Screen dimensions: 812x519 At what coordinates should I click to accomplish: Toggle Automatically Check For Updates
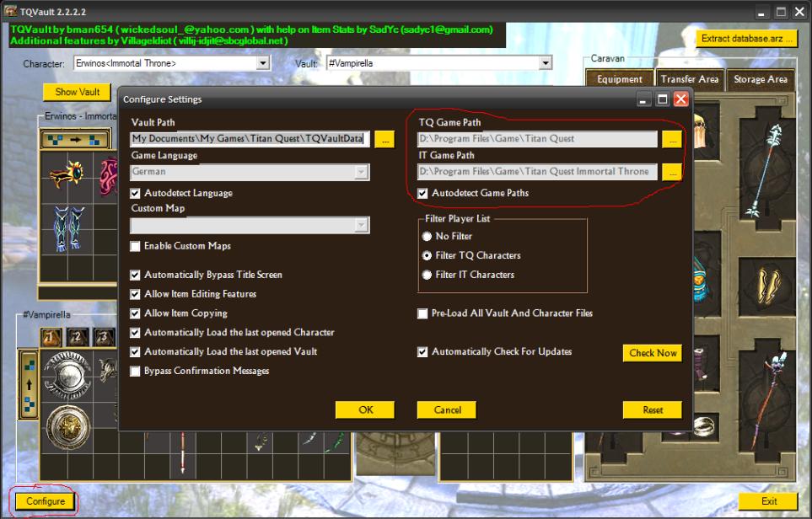(x=422, y=352)
